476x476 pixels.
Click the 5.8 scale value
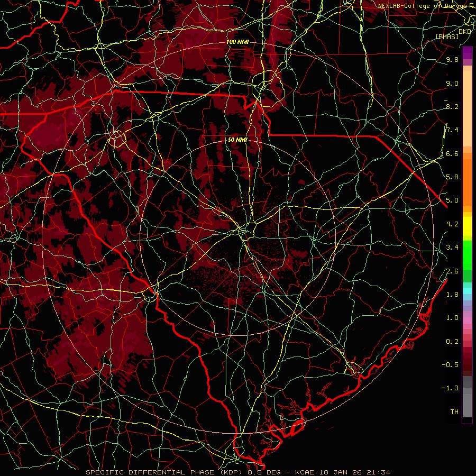452,177
